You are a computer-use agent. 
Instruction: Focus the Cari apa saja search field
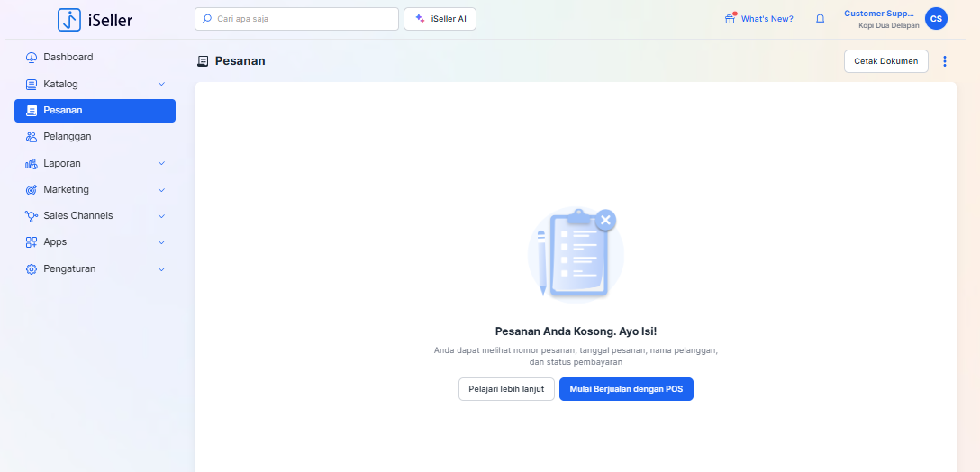point(296,19)
